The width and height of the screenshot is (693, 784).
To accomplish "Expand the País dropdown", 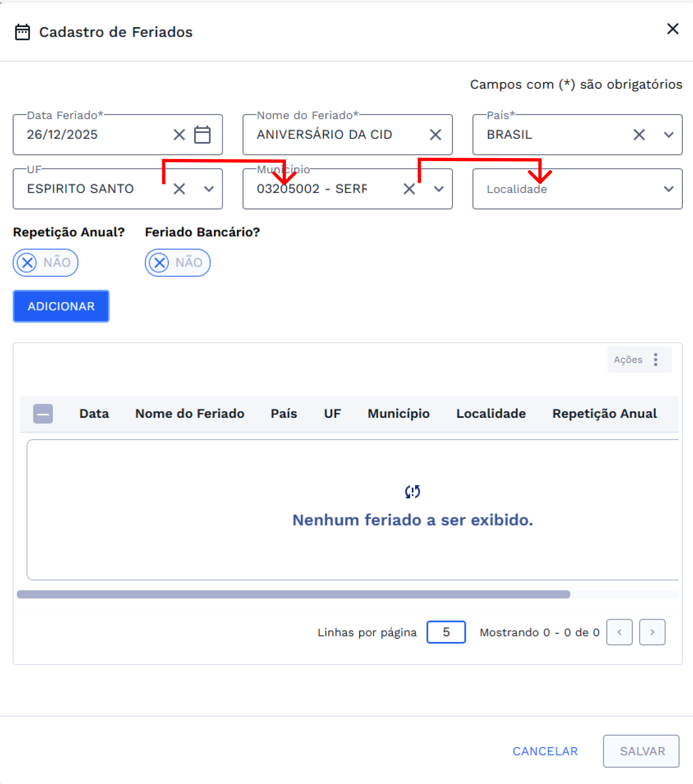I will 669,135.
